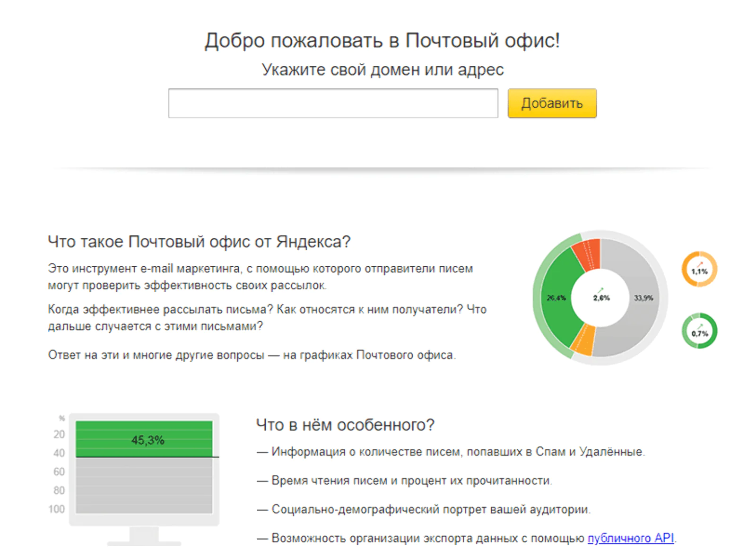
Task: Click the paragraph starting Это инструмент e-mail маркетинга
Action: point(260,277)
